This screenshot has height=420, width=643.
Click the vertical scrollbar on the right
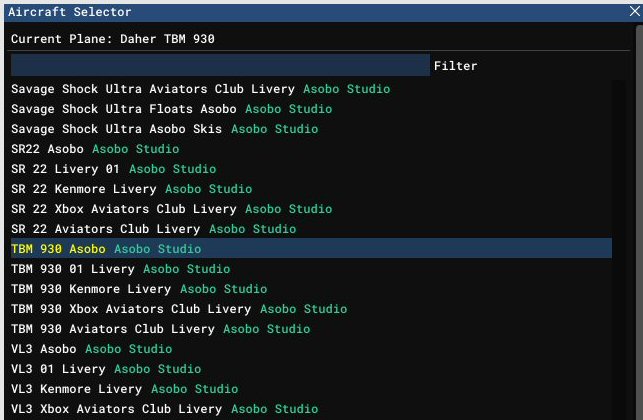639,221
